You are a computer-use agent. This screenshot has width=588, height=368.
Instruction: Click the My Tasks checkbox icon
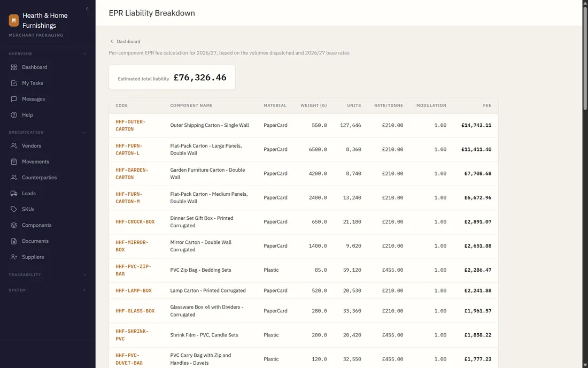coord(14,83)
